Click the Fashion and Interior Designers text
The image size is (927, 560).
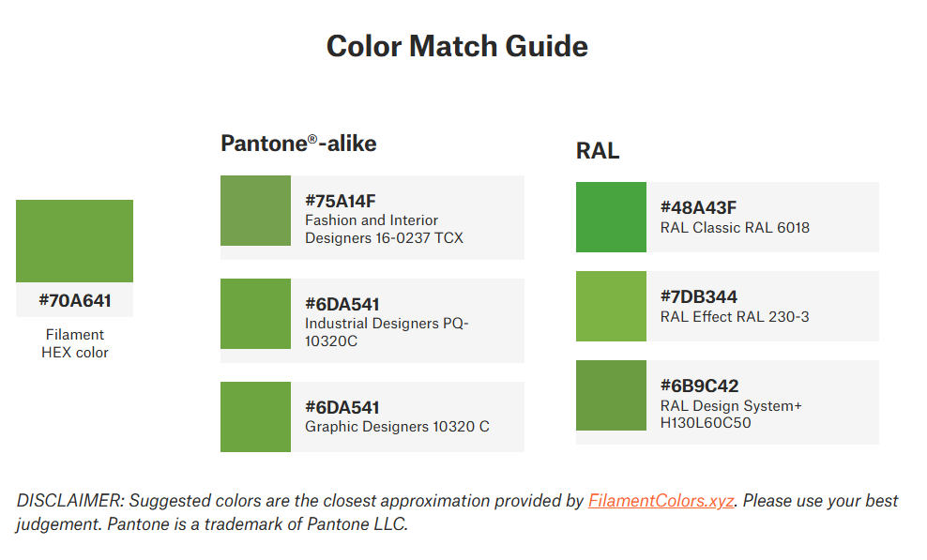[x=372, y=220]
